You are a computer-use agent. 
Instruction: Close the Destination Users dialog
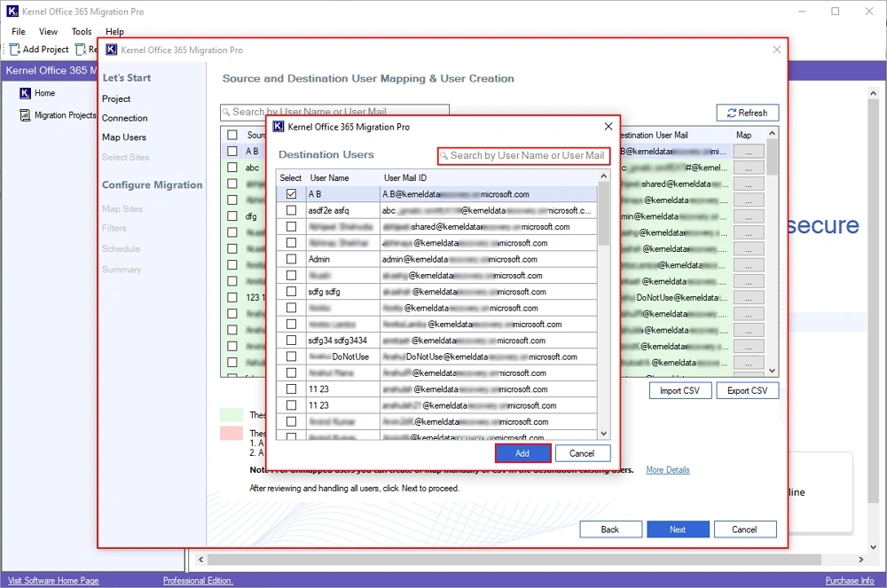click(608, 127)
